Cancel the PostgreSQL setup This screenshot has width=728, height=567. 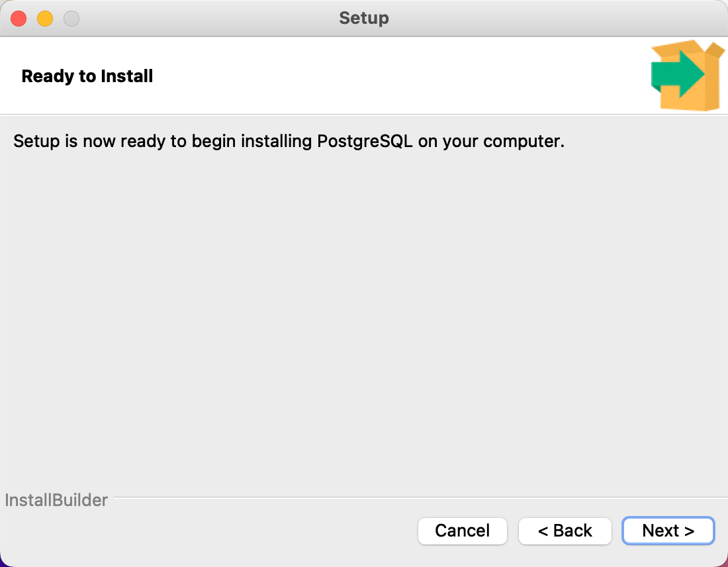[463, 531]
